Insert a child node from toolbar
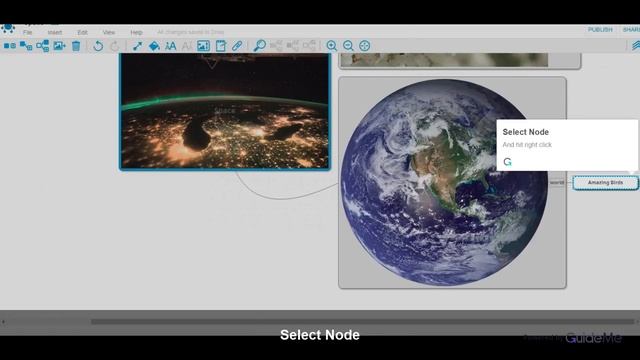This screenshot has width=640, height=360. (x=26, y=46)
